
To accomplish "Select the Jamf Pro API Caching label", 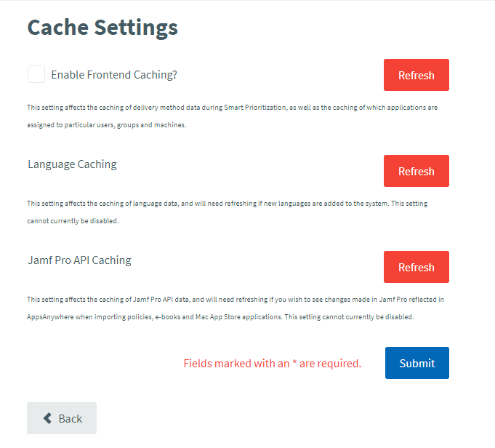I will coord(79,260).
